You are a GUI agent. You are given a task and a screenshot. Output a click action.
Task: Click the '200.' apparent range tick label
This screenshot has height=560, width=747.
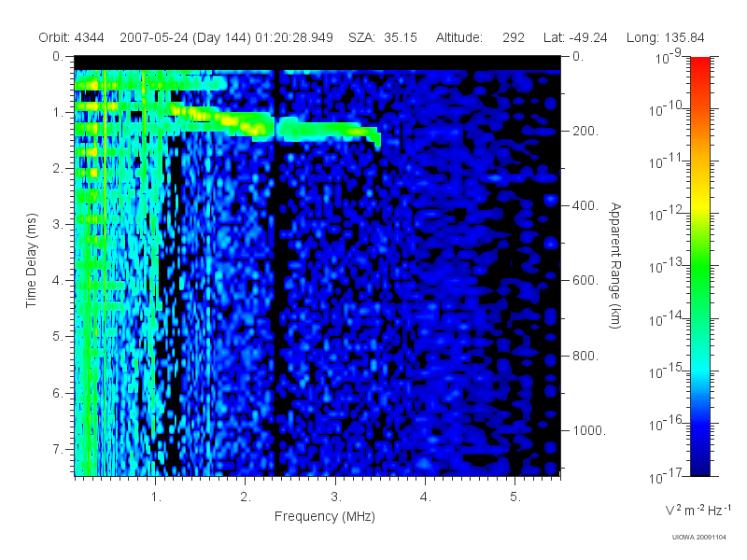pos(585,131)
